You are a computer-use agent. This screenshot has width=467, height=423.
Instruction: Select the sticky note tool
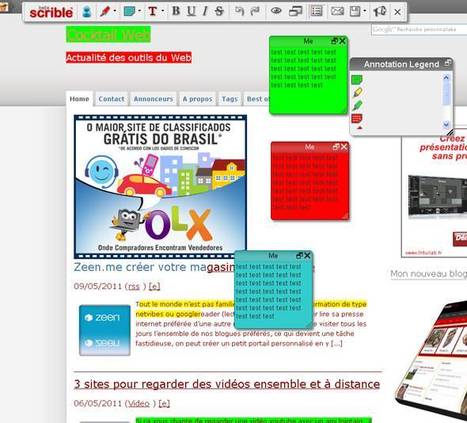click(x=129, y=12)
